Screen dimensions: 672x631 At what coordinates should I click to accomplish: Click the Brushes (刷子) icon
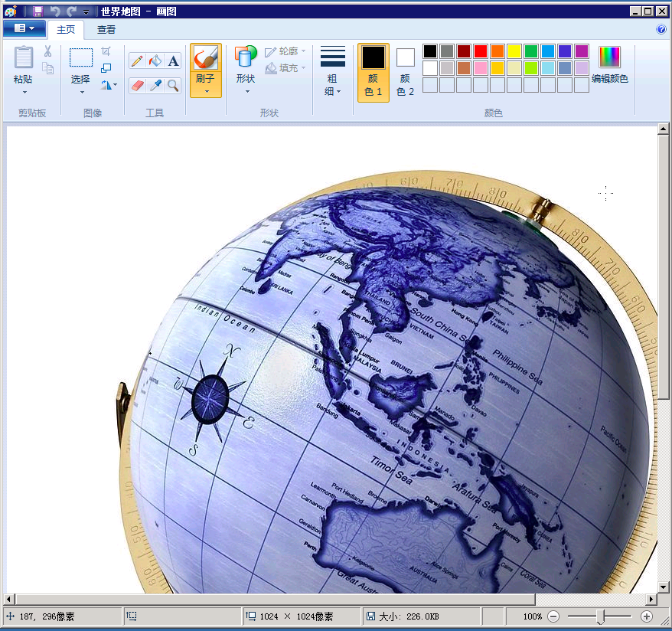coord(206,57)
